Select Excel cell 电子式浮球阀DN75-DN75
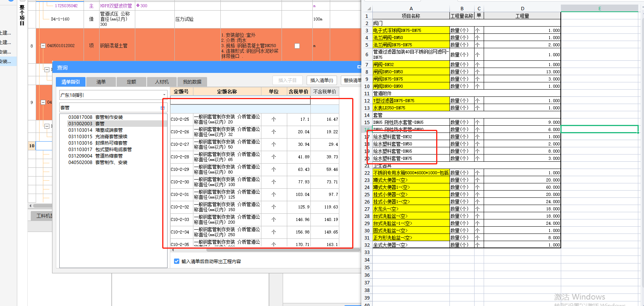This screenshot has width=644, height=306. (x=411, y=30)
